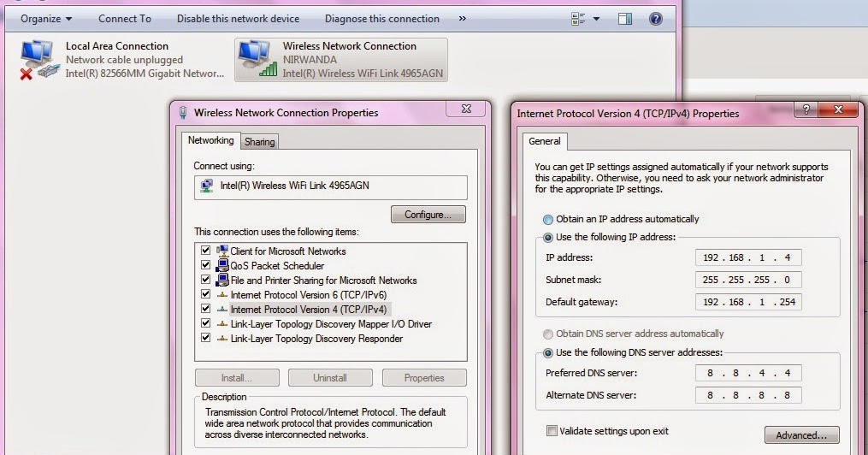
Task: Select the Wireless Network Connection icon
Action: pos(257,59)
